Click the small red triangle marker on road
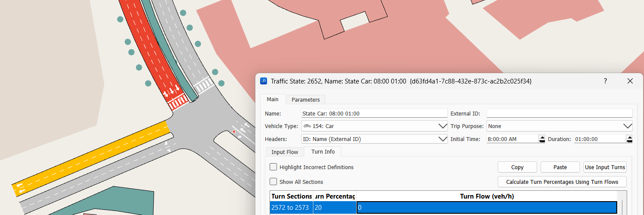644x215 pixels. tap(234, 131)
